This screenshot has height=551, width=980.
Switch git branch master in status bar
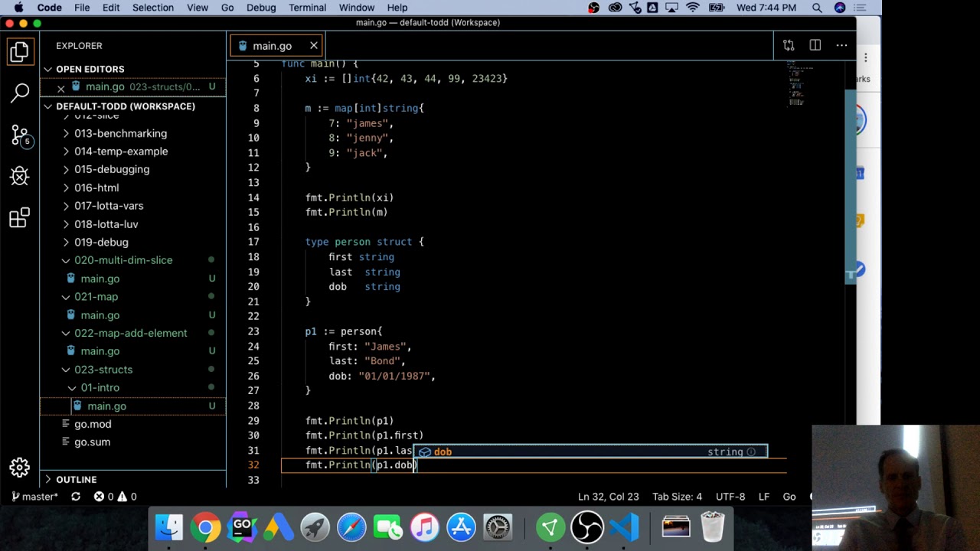point(34,497)
